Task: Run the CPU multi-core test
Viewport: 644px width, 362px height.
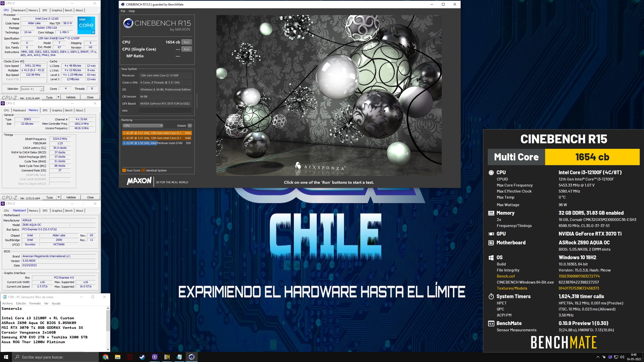Action: [186, 42]
